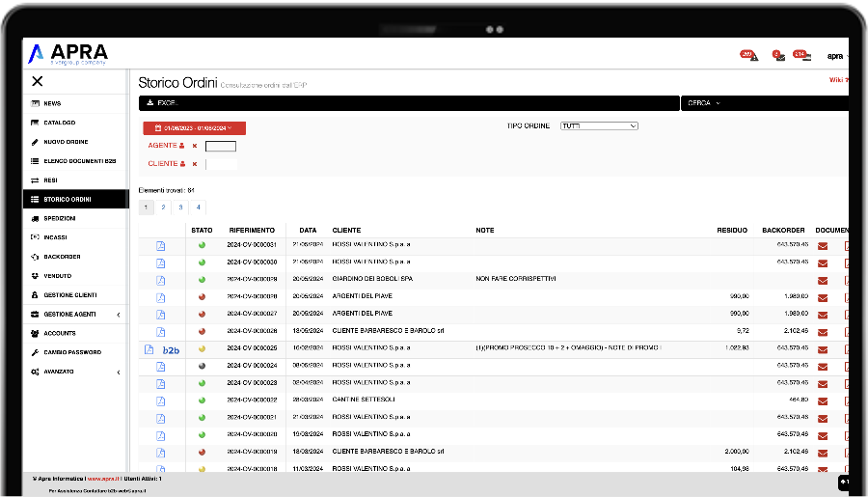868x497 pixels.
Task: Open the red date range picker
Action: pyautogui.click(x=194, y=128)
